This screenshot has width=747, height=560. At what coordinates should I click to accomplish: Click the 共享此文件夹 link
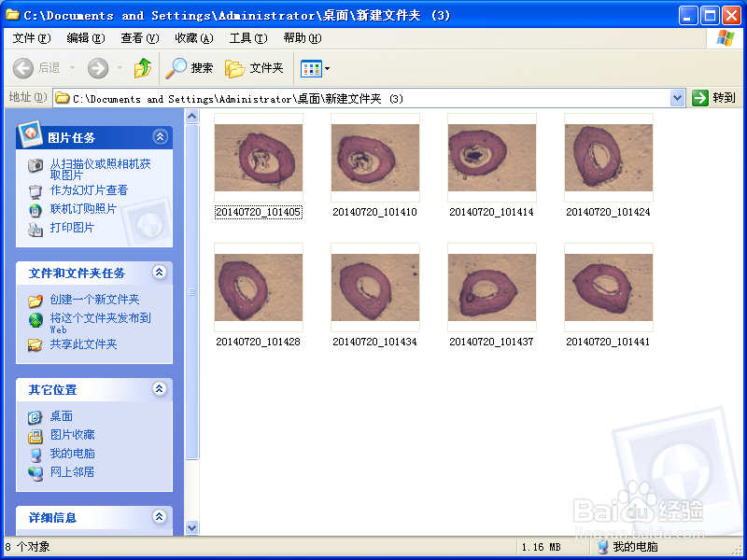(83, 344)
